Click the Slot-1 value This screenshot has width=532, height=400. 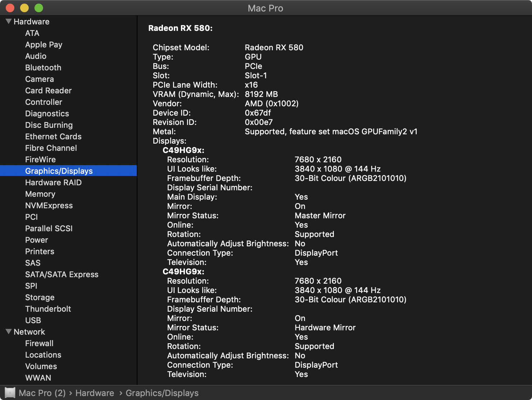[256, 75]
